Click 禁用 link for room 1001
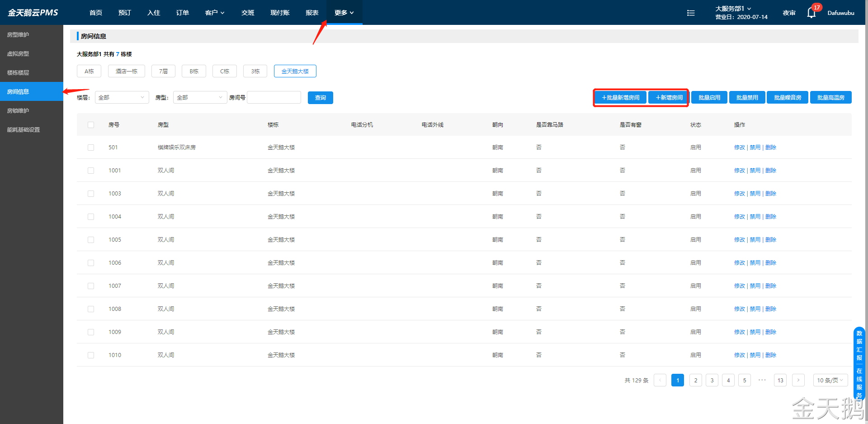The height and width of the screenshot is (424, 868). coord(755,171)
